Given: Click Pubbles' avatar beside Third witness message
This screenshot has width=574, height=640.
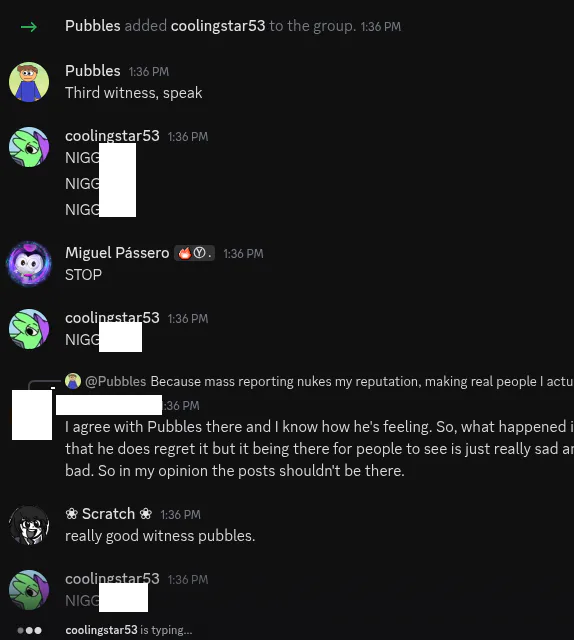Looking at the screenshot, I should pos(29,82).
